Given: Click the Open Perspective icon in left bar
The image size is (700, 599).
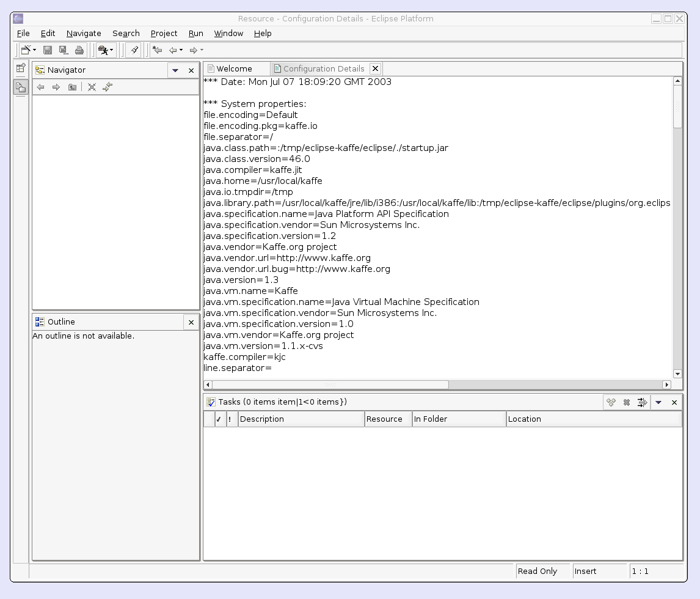Looking at the screenshot, I should pyautogui.click(x=21, y=68).
